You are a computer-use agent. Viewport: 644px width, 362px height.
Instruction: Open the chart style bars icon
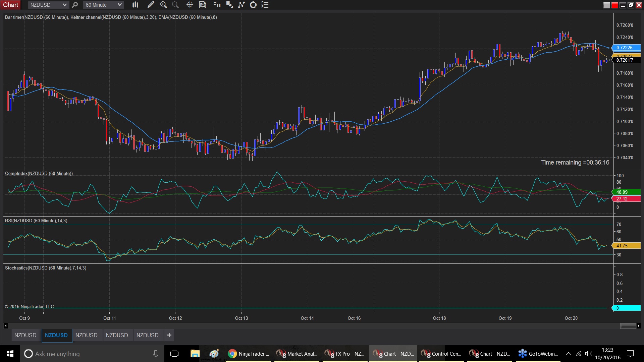[x=135, y=5]
